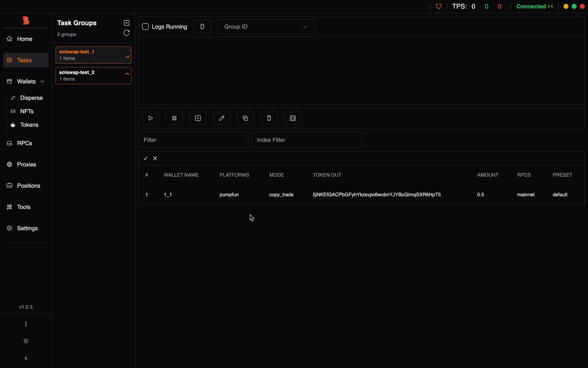The width and height of the screenshot is (588, 368).
Task: Pause tasks with the pause icon
Action: tap(174, 118)
